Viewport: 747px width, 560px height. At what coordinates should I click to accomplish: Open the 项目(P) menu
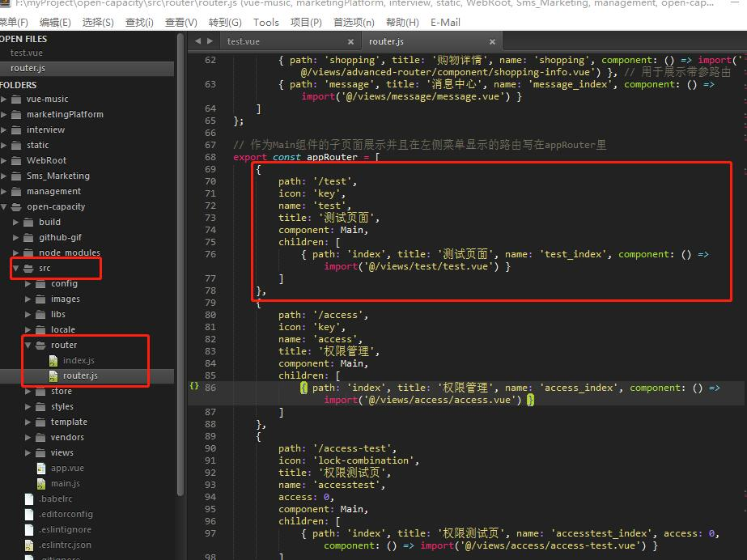[x=306, y=23]
